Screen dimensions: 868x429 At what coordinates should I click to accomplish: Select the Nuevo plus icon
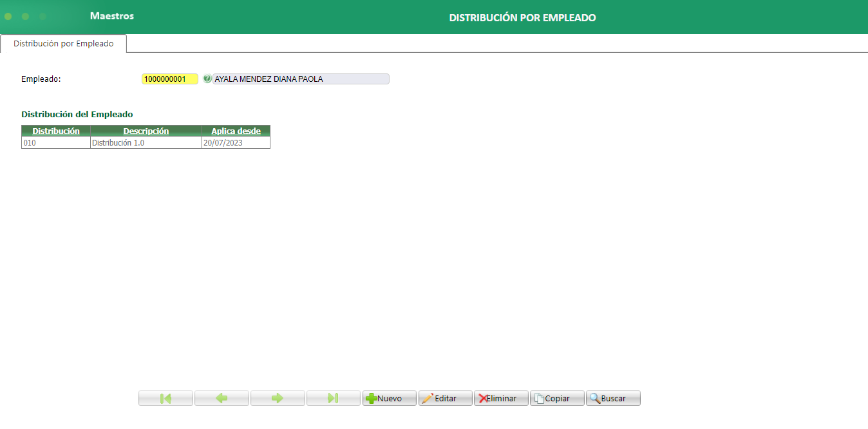point(372,397)
